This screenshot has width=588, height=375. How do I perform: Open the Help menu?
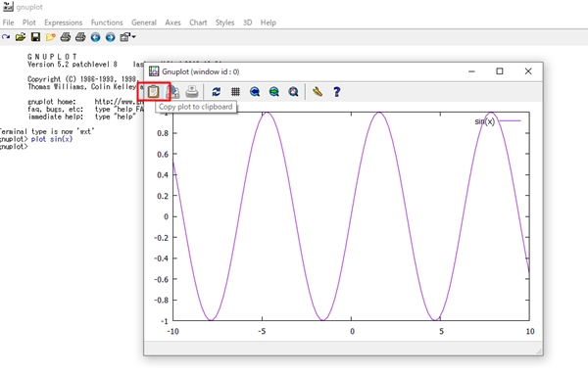pyautogui.click(x=269, y=23)
